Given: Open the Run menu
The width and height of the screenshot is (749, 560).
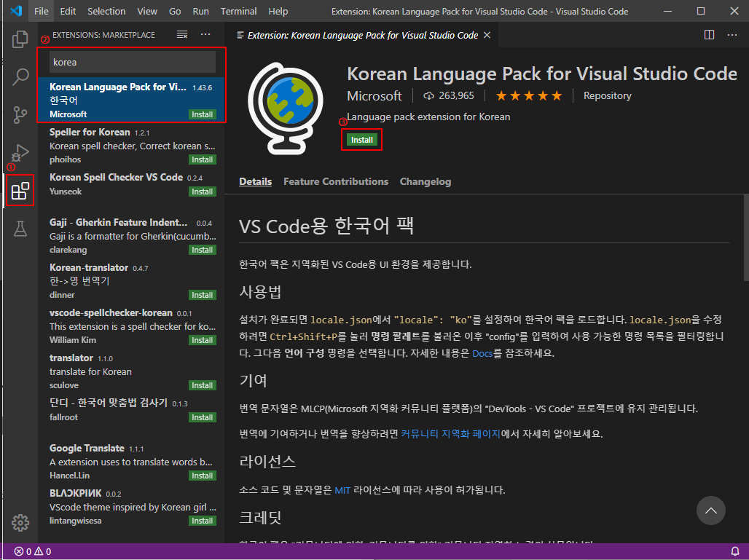Looking at the screenshot, I should pyautogui.click(x=200, y=11).
